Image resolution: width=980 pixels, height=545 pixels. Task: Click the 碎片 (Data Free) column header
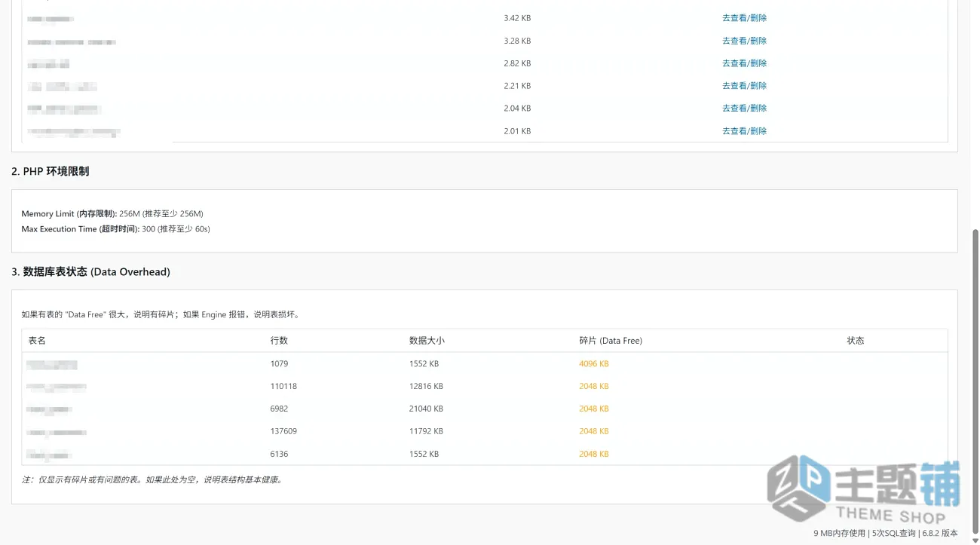click(611, 341)
